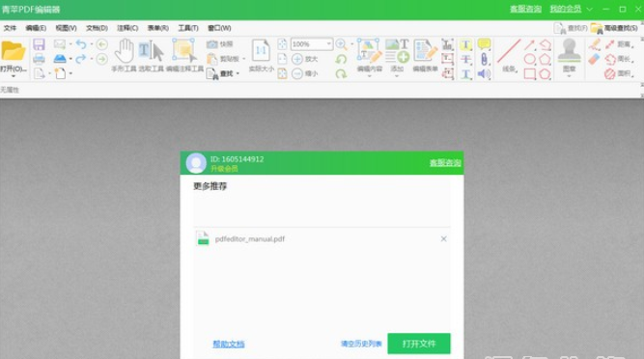Click the yellow sticky note icon
The height and width of the screenshot is (359, 644).
[x=485, y=44]
